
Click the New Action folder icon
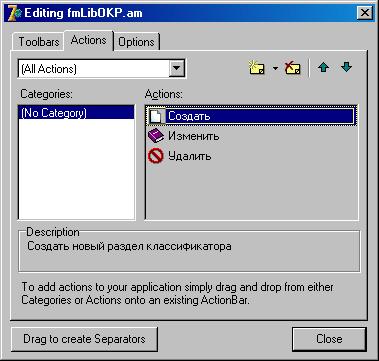coord(257,68)
